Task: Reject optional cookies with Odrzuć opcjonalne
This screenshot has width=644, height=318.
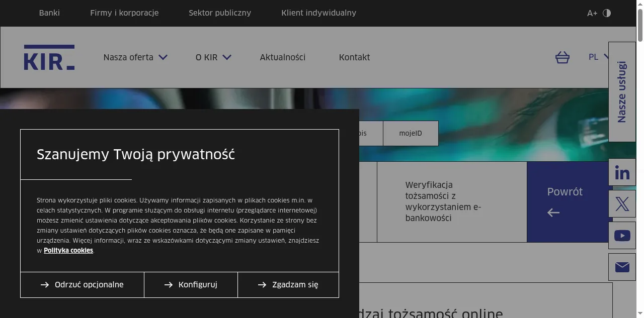Action: pos(83,285)
